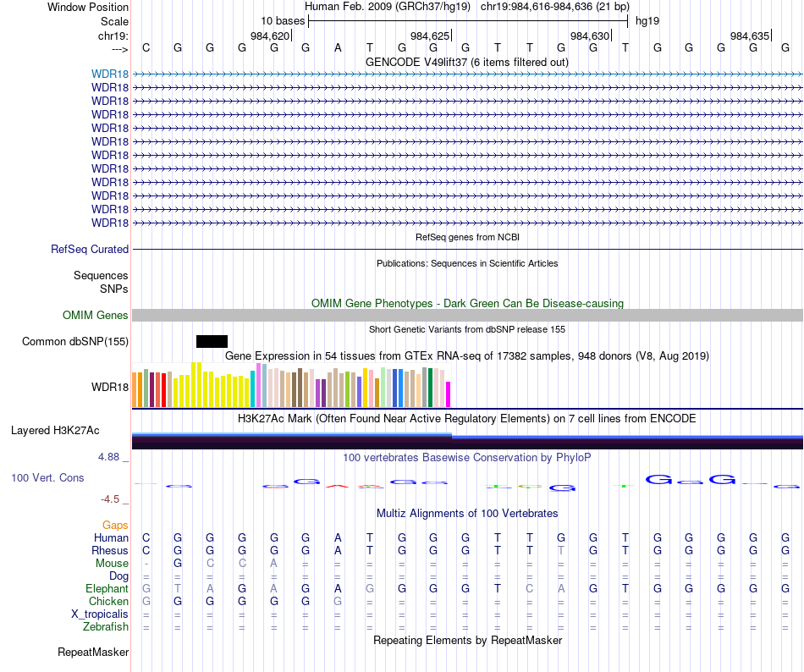Click 'Repeating Elements by RepeatMasker' title
The height and width of the screenshot is (672, 804).
point(467,640)
